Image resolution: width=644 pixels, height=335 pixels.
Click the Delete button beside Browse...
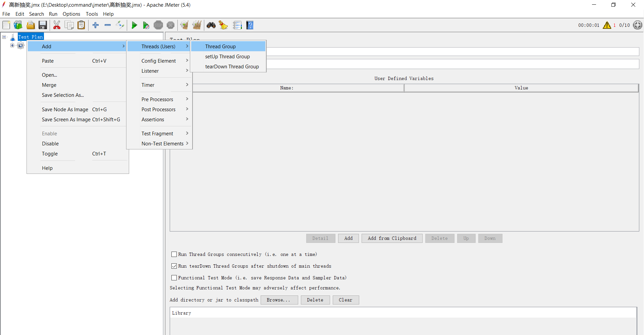(315, 300)
